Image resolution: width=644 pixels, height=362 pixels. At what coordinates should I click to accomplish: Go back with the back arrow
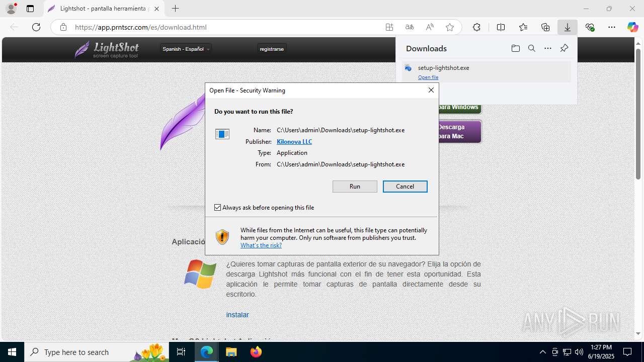(x=14, y=27)
